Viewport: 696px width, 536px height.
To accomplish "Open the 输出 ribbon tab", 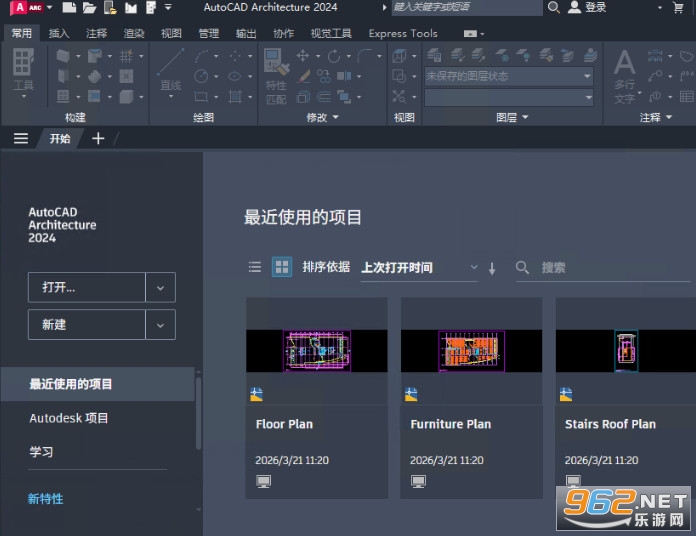I will (x=246, y=33).
